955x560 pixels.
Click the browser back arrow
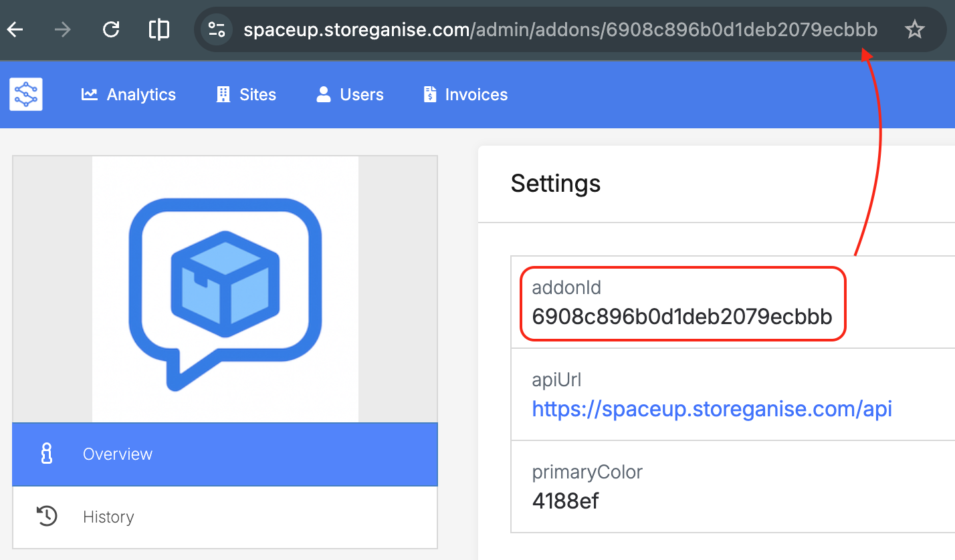[15, 29]
